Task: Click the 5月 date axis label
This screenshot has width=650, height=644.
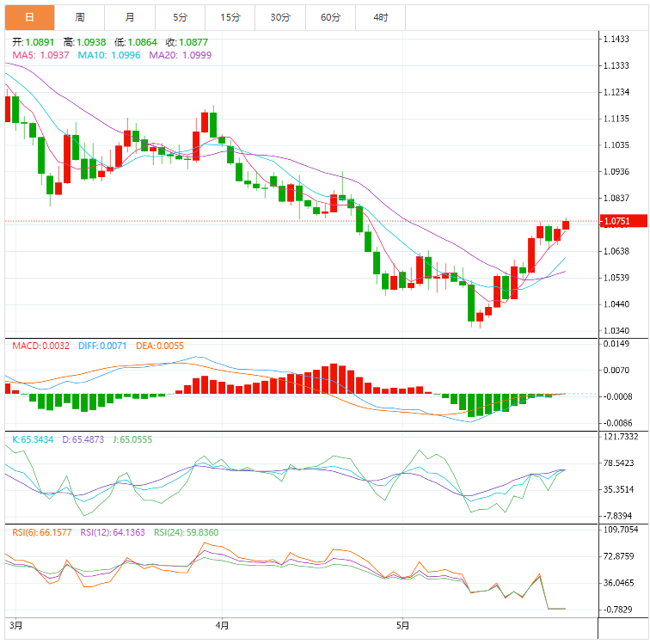Action: pyautogui.click(x=402, y=625)
